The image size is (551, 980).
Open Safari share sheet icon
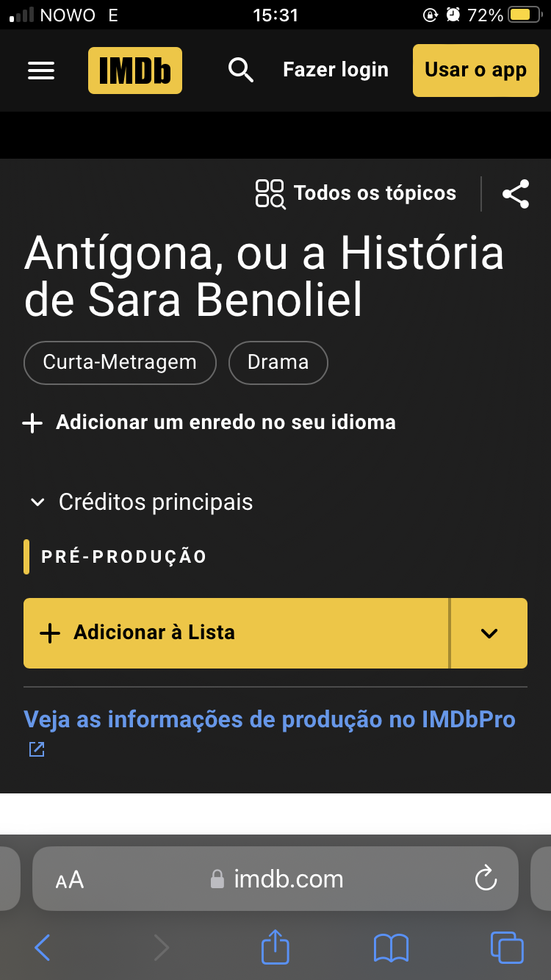(x=275, y=947)
